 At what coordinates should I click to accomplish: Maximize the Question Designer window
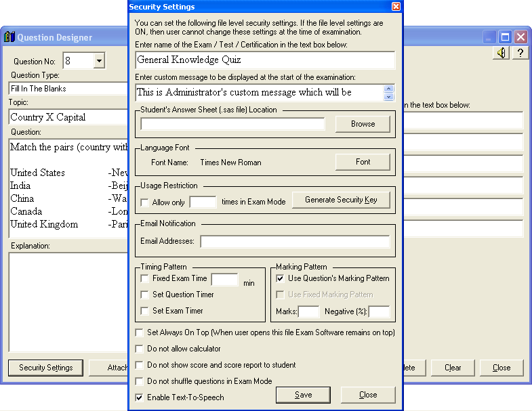pos(505,37)
